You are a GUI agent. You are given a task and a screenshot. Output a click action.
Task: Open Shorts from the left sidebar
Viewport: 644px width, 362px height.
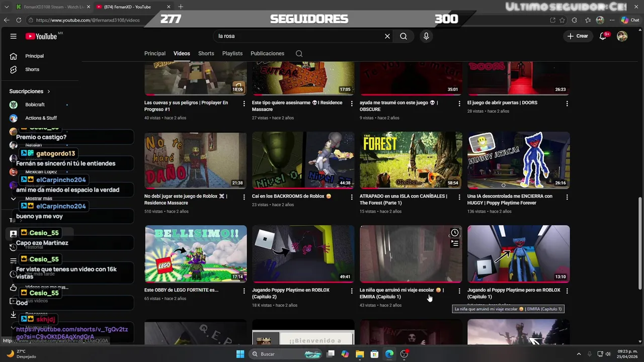coord(32,69)
